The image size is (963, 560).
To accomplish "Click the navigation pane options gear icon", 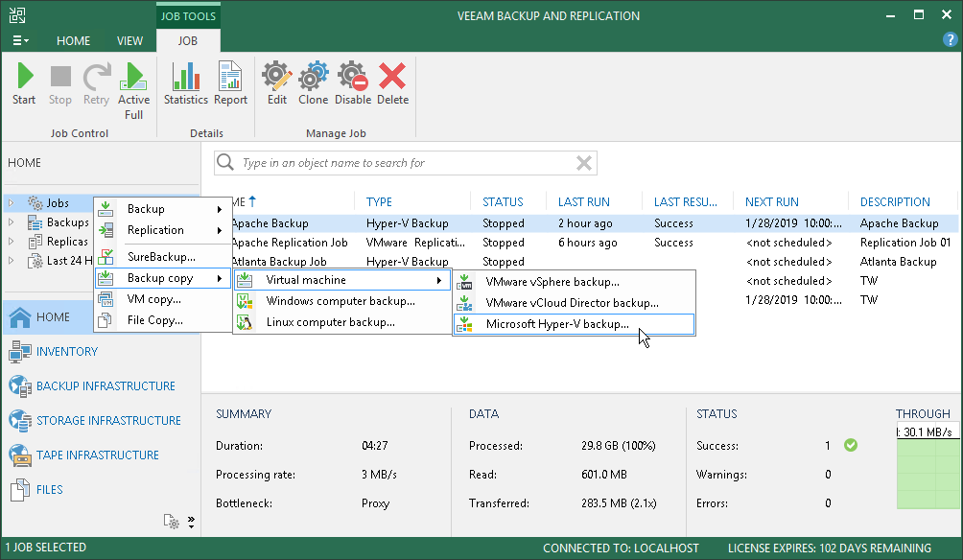I will point(172,522).
